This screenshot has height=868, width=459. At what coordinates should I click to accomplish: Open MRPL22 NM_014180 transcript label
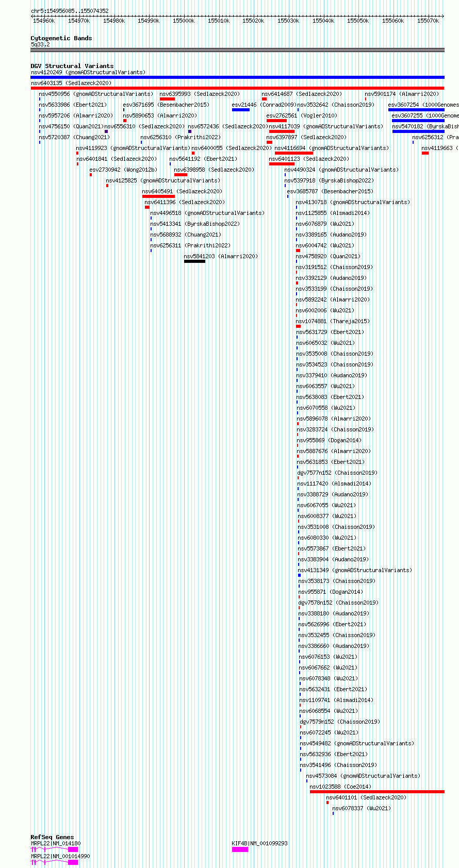pos(56,843)
